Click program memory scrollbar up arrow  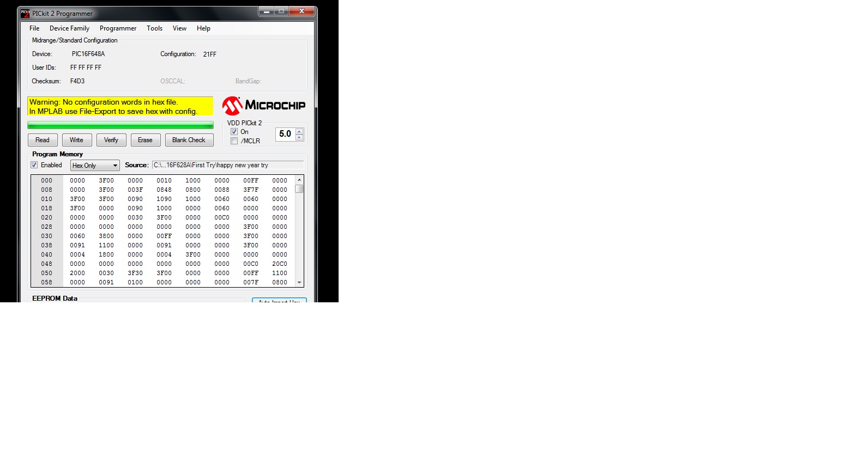point(299,180)
